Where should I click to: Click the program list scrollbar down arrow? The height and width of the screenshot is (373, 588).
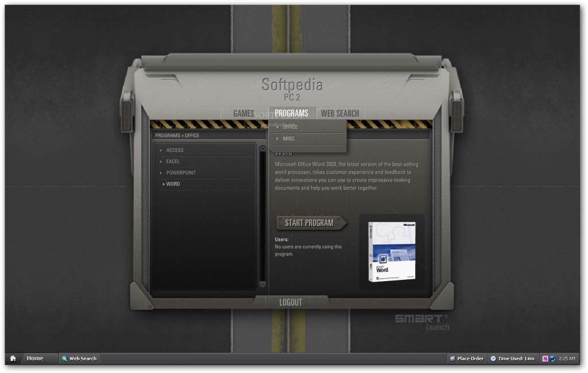click(x=262, y=284)
